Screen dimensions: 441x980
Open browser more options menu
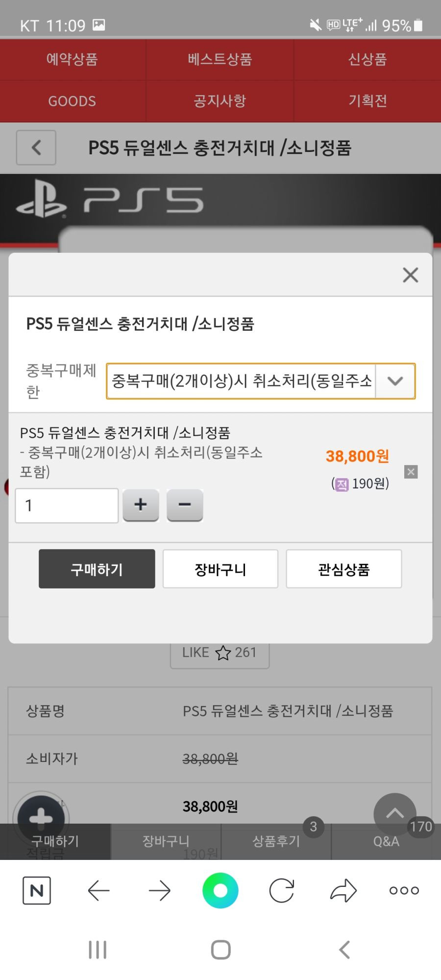pyautogui.click(x=404, y=890)
